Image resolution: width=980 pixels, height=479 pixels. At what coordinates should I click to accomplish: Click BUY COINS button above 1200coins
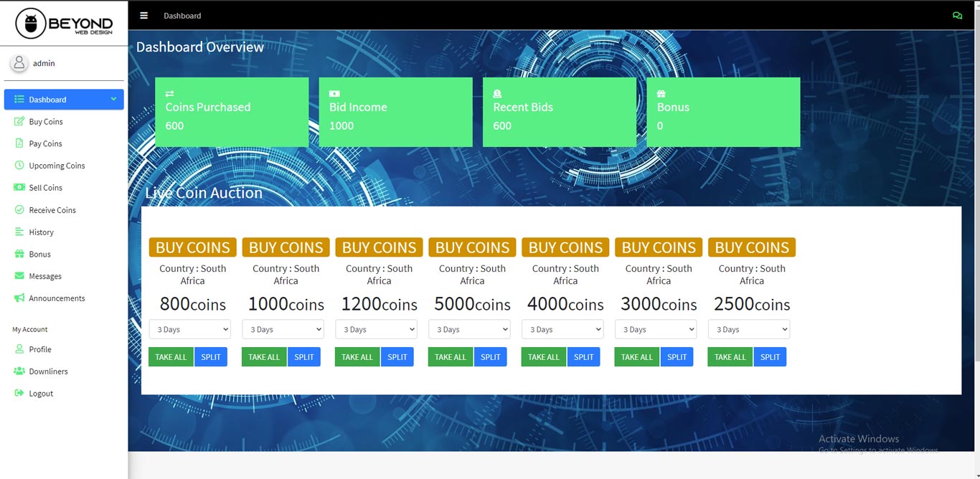coord(379,247)
